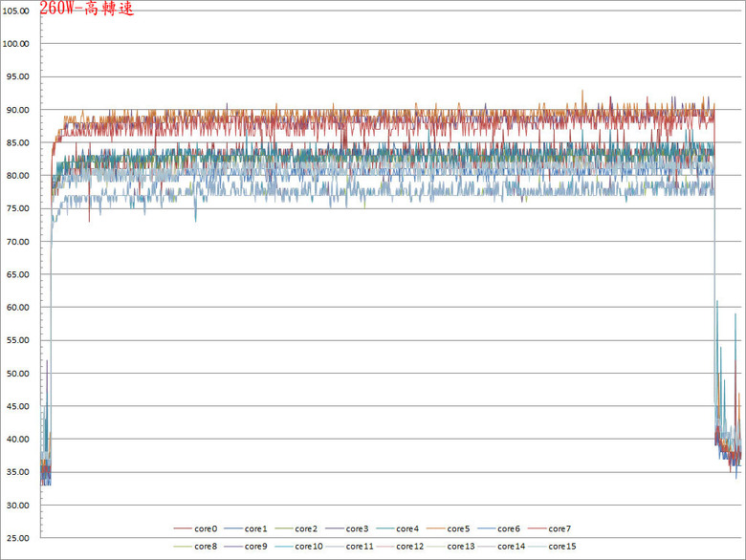Screen dimensions: 746x560
Task: Choose the core9 legend entry
Action: point(246,547)
